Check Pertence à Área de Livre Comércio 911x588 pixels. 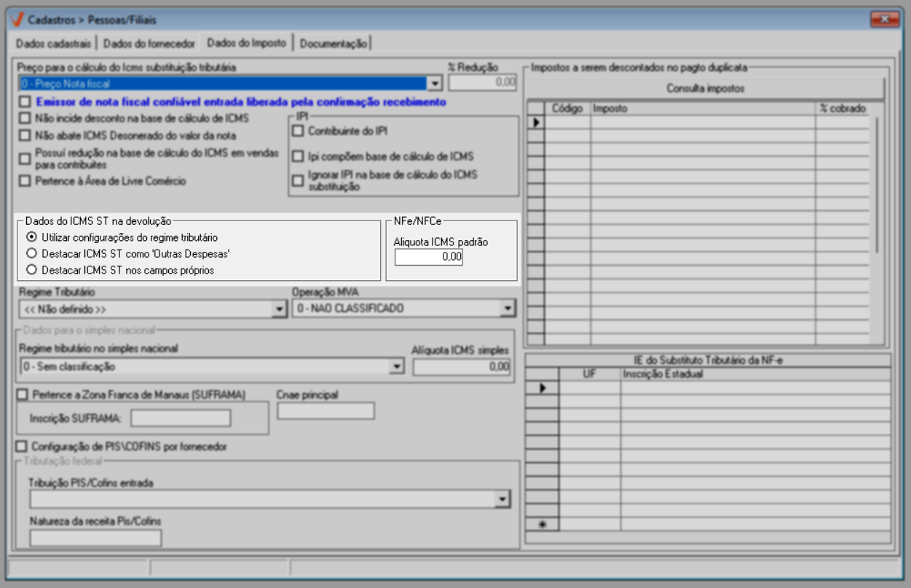(25, 181)
